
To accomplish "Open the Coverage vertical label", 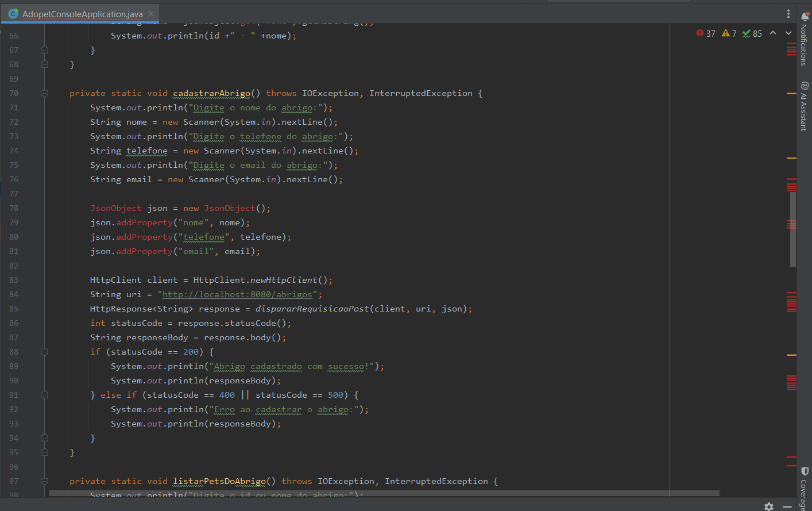I will click(x=804, y=495).
